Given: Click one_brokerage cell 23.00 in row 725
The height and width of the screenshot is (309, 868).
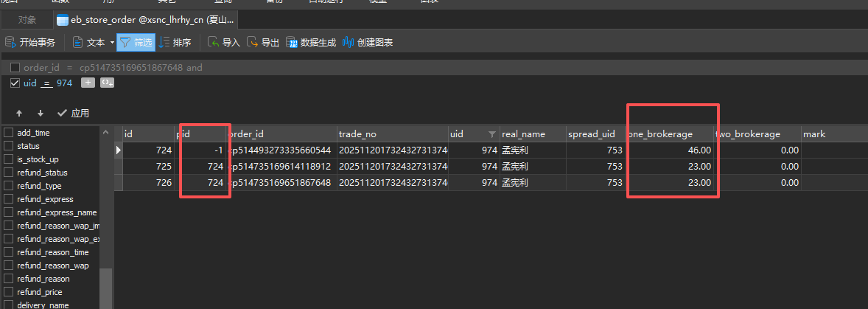Looking at the screenshot, I should pyautogui.click(x=669, y=166).
